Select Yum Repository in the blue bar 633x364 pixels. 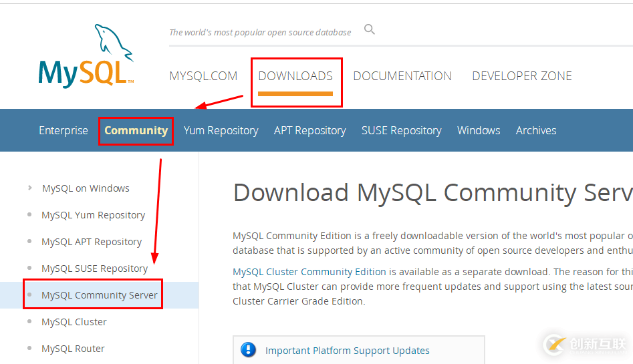click(x=221, y=130)
